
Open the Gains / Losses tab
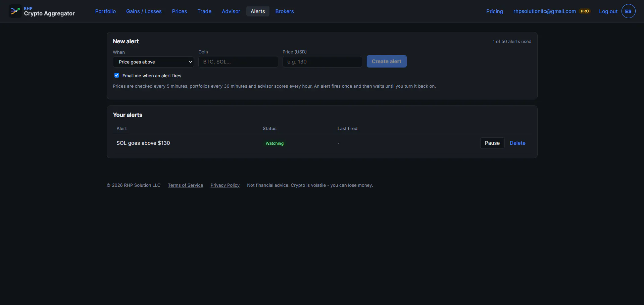coord(144,11)
